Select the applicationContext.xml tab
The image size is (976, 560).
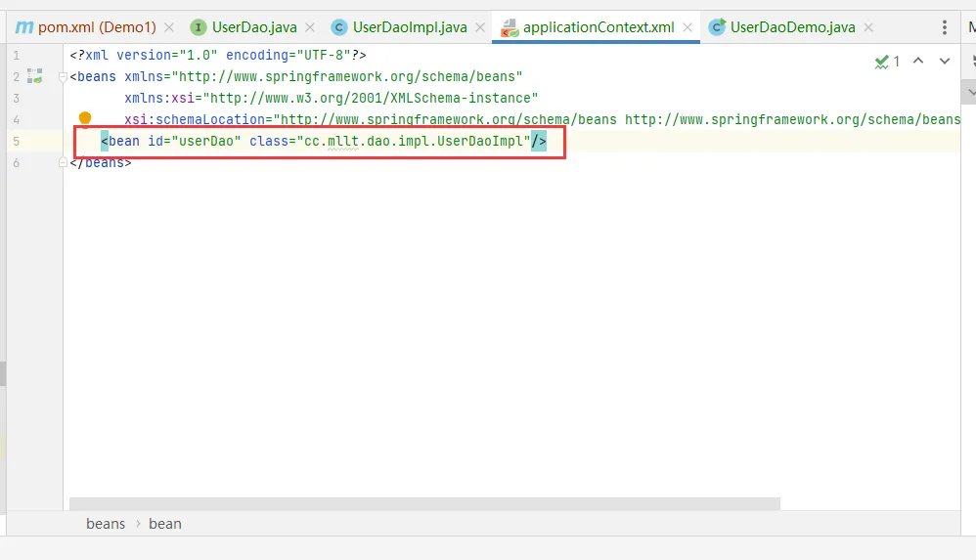(599, 27)
